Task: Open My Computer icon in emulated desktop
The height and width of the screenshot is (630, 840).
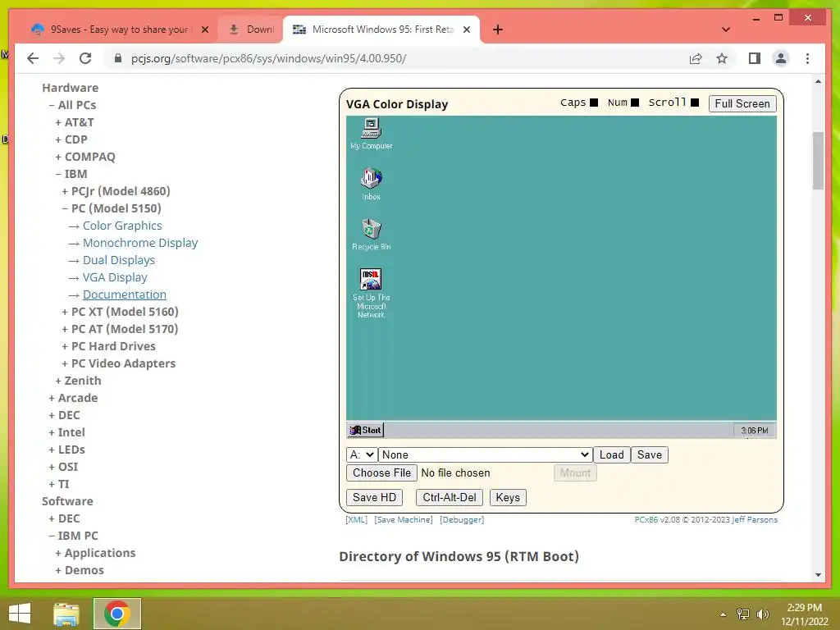Action: coord(371,134)
